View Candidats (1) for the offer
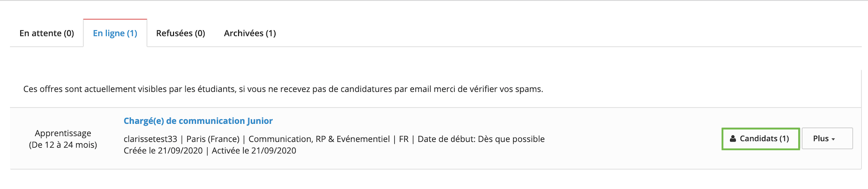The width and height of the screenshot is (868, 189). (x=760, y=139)
